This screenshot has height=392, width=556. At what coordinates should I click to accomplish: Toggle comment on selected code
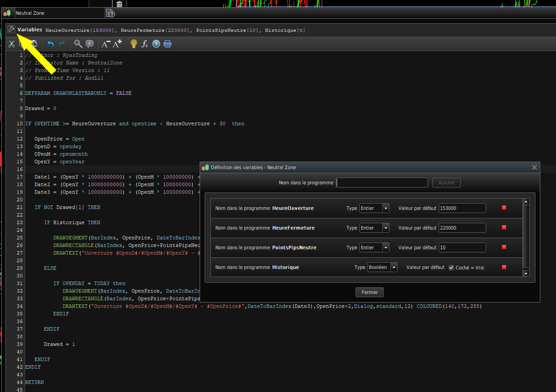[x=90, y=44]
